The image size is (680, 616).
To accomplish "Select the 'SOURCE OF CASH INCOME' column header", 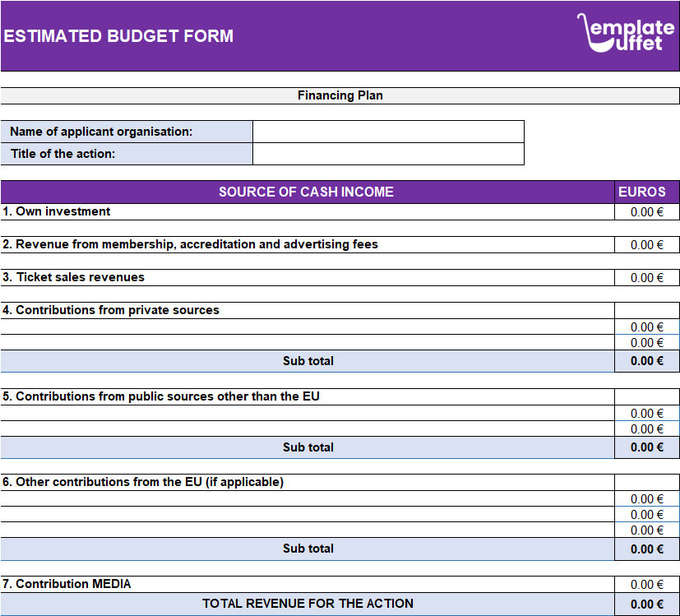I will [x=306, y=192].
